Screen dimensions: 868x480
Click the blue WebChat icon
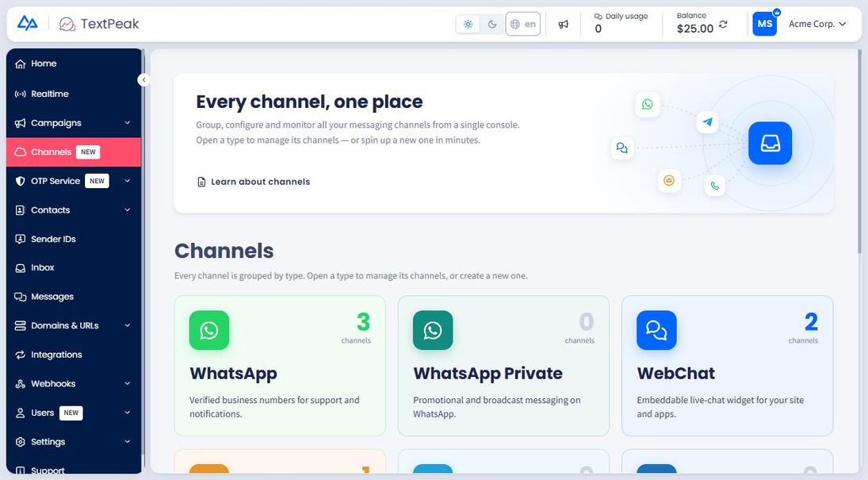pos(656,330)
